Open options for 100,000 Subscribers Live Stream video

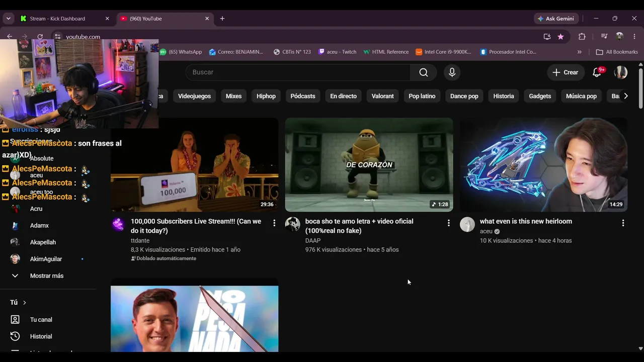pos(274,223)
